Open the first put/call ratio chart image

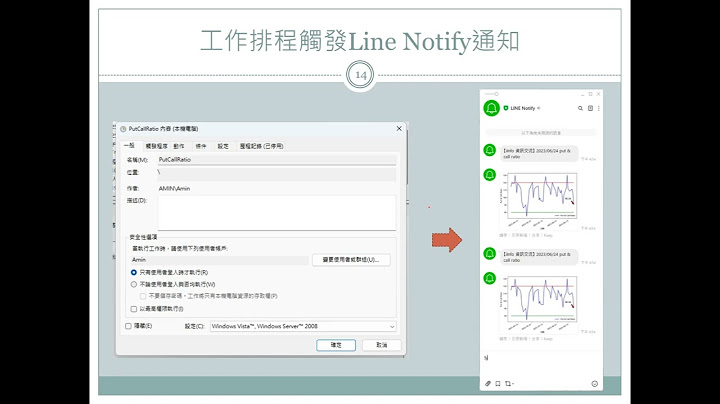(x=540, y=200)
